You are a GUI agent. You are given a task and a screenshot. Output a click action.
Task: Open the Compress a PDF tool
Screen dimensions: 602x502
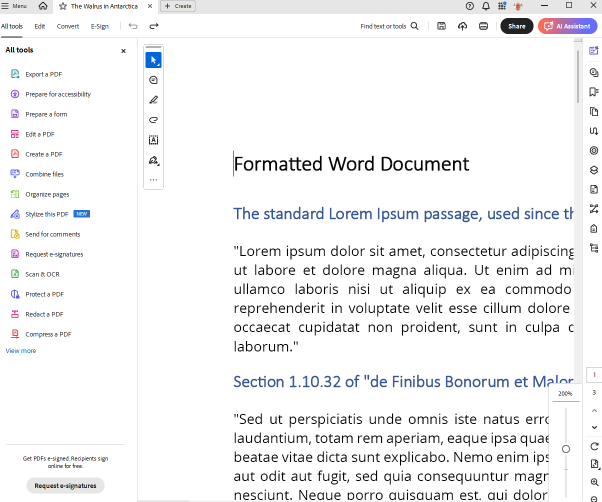click(41, 334)
